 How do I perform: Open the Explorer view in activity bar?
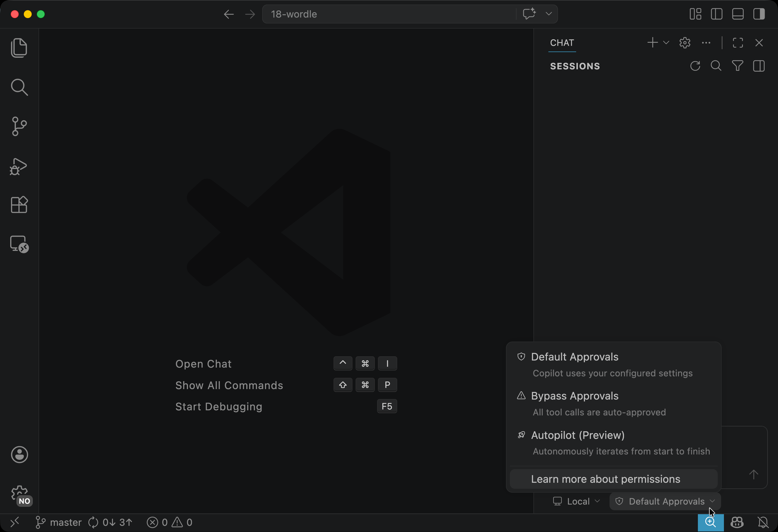click(19, 48)
